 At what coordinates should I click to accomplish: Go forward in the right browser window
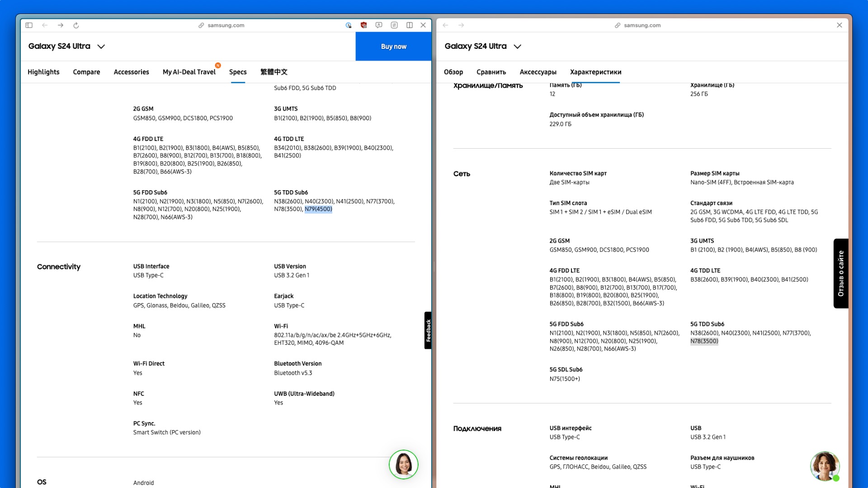pyautogui.click(x=461, y=25)
